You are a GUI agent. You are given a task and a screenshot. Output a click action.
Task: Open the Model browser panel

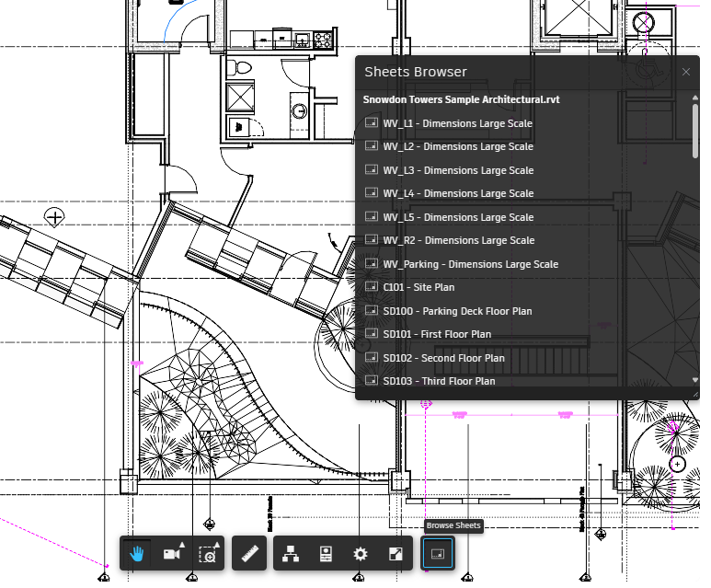[x=291, y=554]
